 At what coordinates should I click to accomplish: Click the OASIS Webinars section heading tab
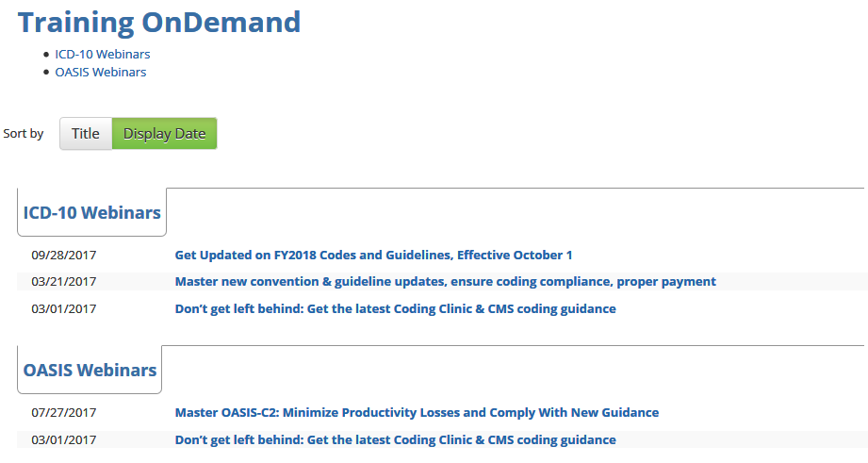90,371
